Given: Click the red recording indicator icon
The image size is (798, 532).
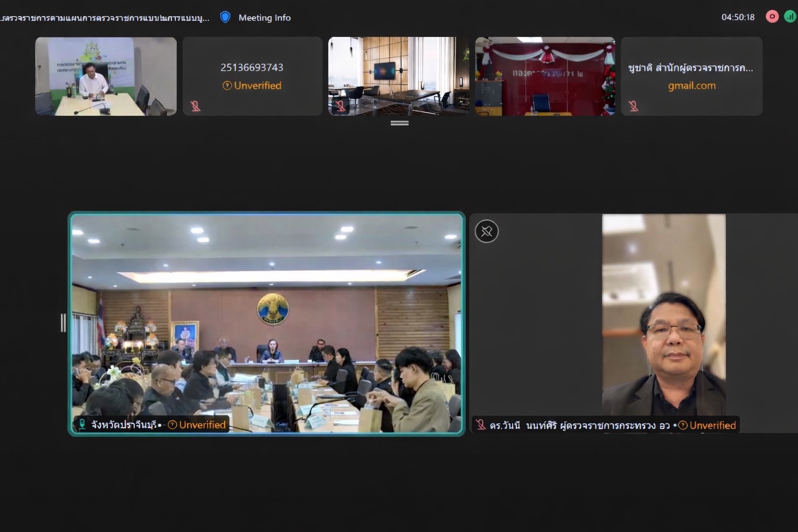Looking at the screenshot, I should 772,17.
